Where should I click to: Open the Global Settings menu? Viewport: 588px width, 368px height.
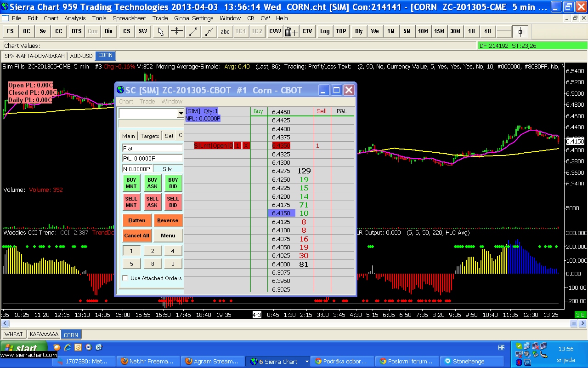(x=194, y=18)
